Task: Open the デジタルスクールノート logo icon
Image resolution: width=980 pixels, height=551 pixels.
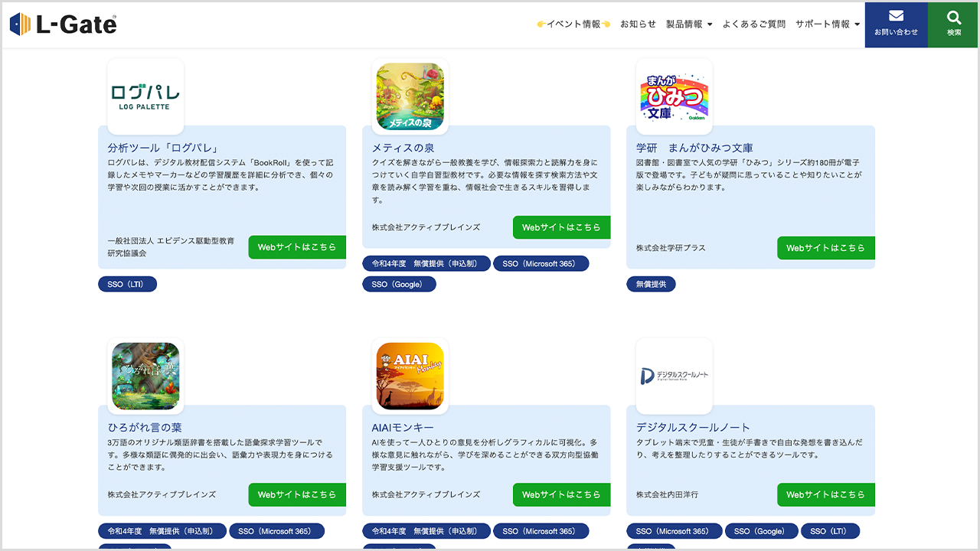Action: point(674,376)
